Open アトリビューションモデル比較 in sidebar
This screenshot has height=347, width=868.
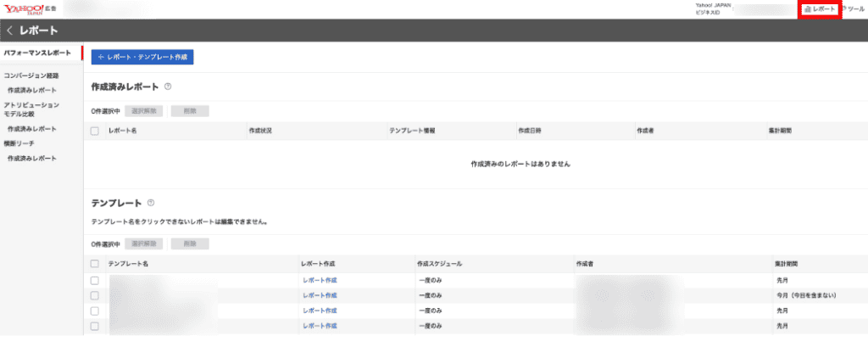(31, 109)
